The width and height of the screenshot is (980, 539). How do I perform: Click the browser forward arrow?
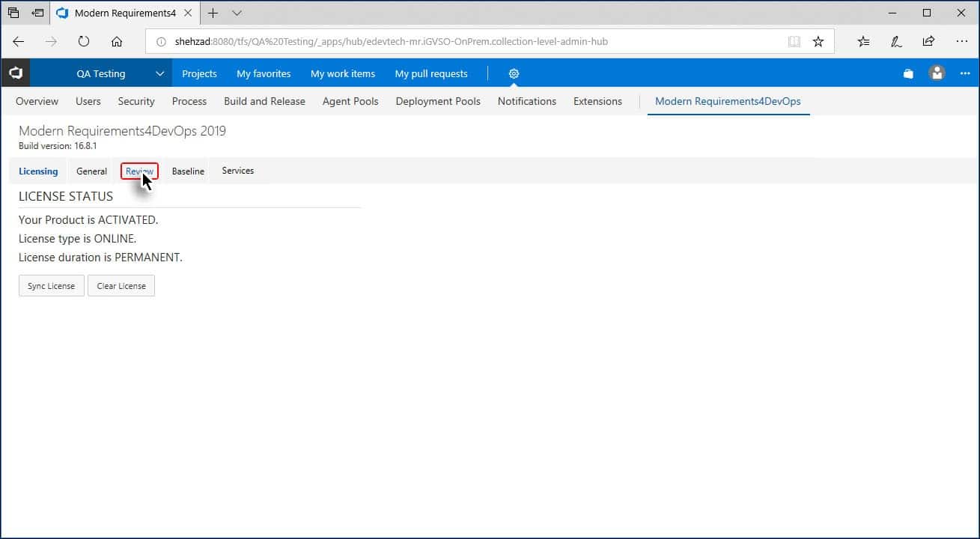pyautogui.click(x=51, y=42)
